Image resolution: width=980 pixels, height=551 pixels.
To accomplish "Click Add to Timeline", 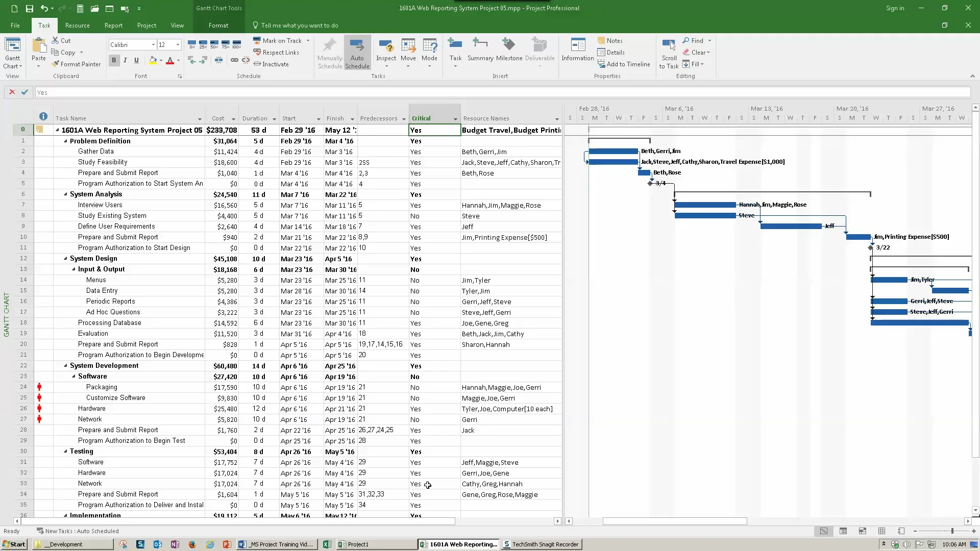I will 624,64.
